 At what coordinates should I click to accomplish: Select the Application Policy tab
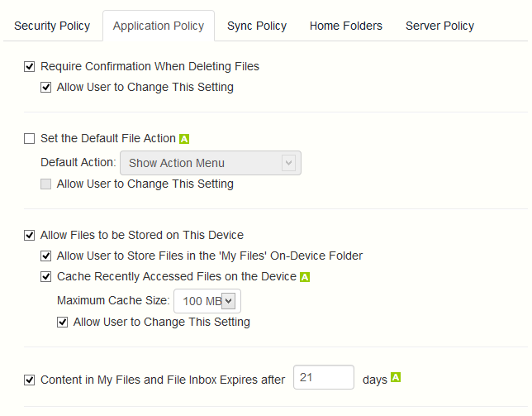pyautogui.click(x=159, y=26)
